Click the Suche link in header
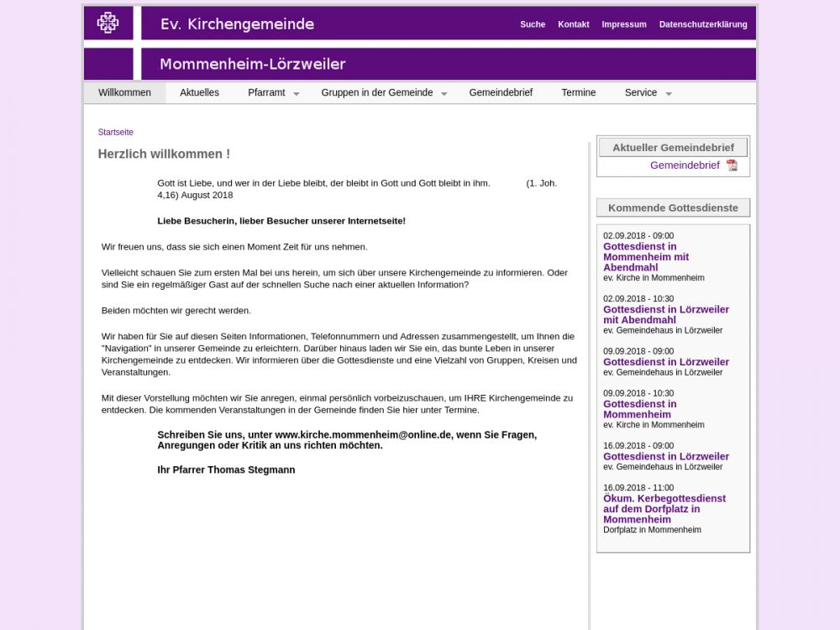 pyautogui.click(x=533, y=24)
